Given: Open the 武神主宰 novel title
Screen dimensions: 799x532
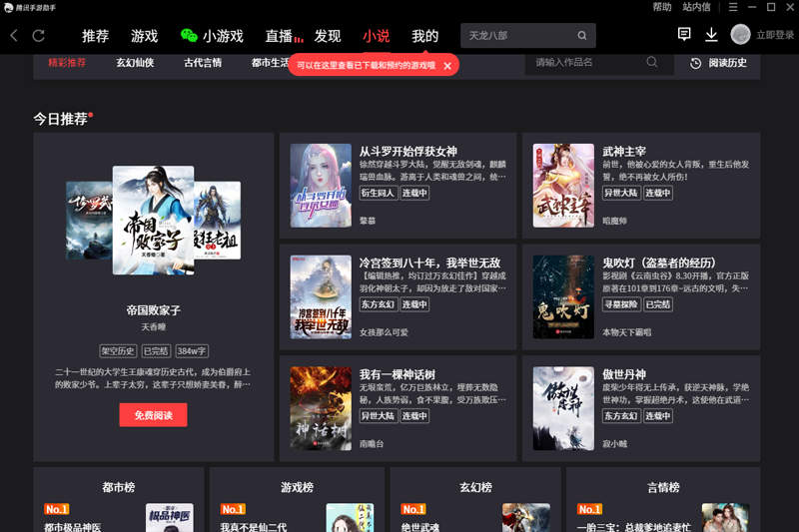Looking at the screenshot, I should [x=624, y=152].
